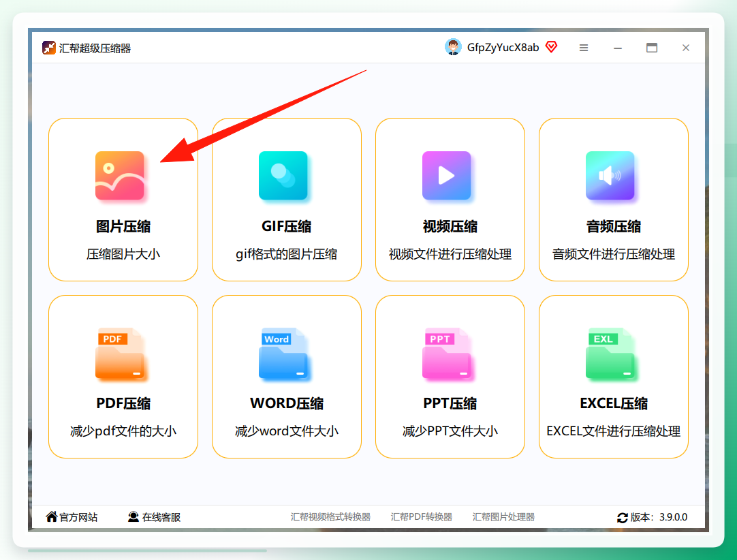The height and width of the screenshot is (560, 737).
Task: Click the 减少PPT文件大小 description
Action: 450,431
